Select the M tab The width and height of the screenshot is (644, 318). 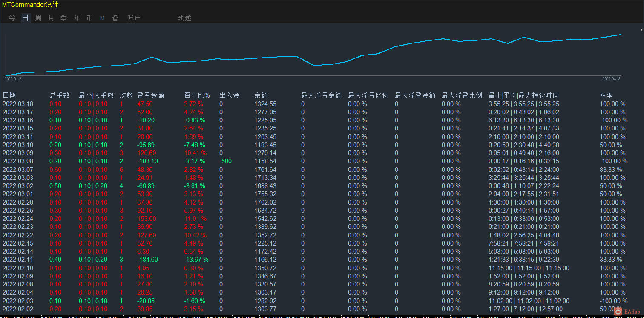pos(102,18)
